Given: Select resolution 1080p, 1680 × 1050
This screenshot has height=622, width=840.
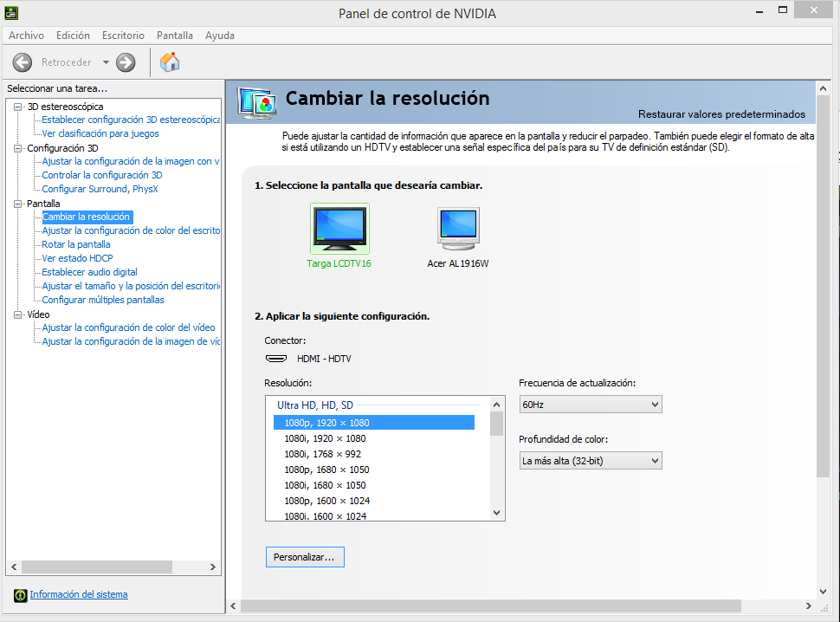Looking at the screenshot, I should [374, 470].
